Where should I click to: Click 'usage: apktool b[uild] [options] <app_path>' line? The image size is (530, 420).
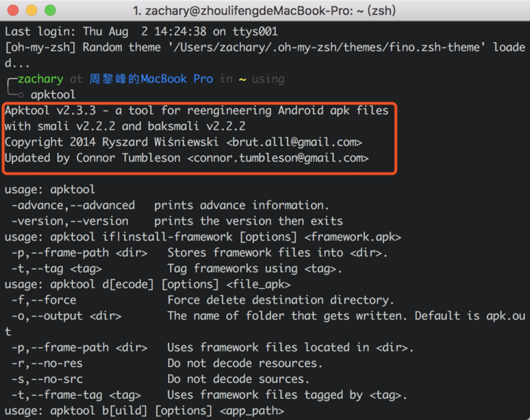145,411
